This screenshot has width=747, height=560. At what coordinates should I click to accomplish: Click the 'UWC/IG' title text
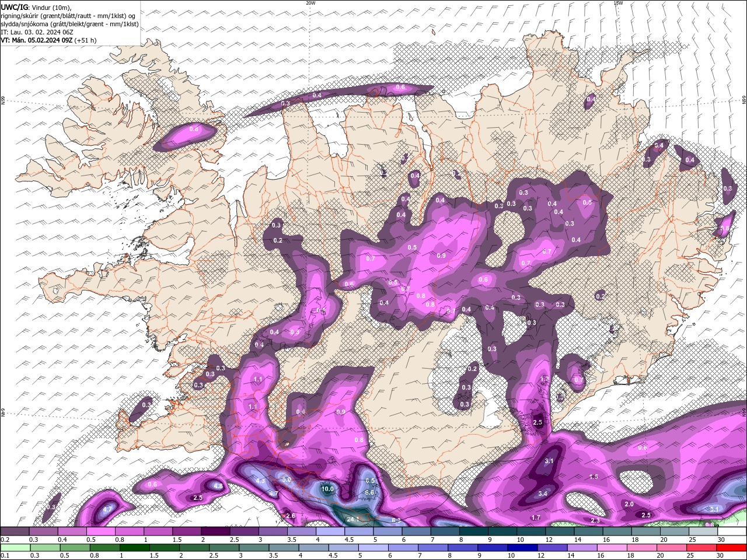(x=15, y=8)
